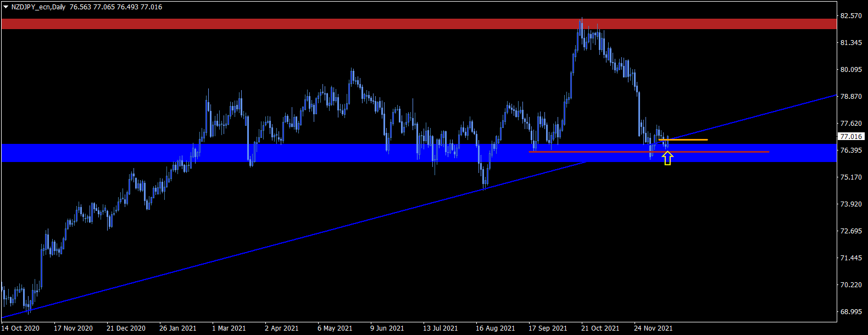Image resolution: width=868 pixels, height=335 pixels.
Task: Click the 17 Nov 2020 date label
Action: [x=73, y=328]
